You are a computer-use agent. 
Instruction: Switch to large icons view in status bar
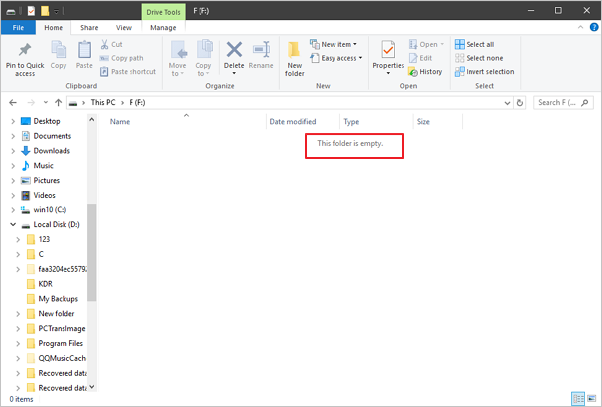[591, 398]
